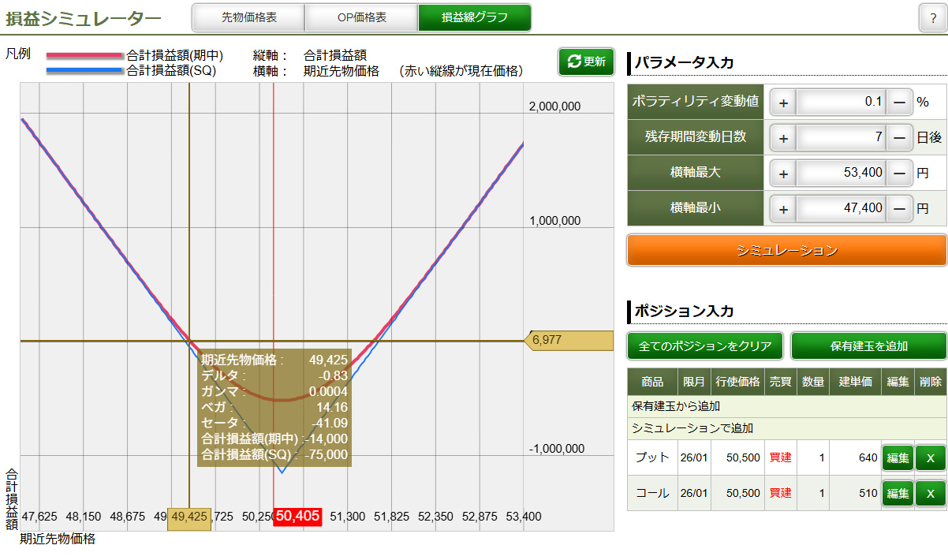Click the 保有建玉を追加 button

[868, 345]
